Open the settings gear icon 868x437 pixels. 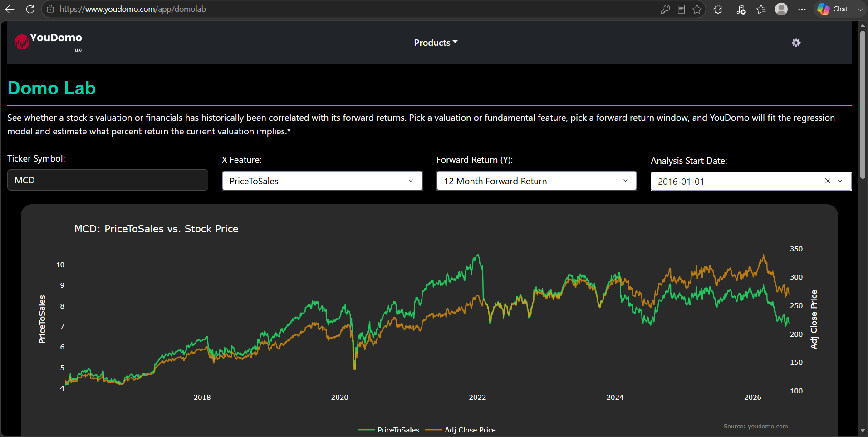(796, 43)
